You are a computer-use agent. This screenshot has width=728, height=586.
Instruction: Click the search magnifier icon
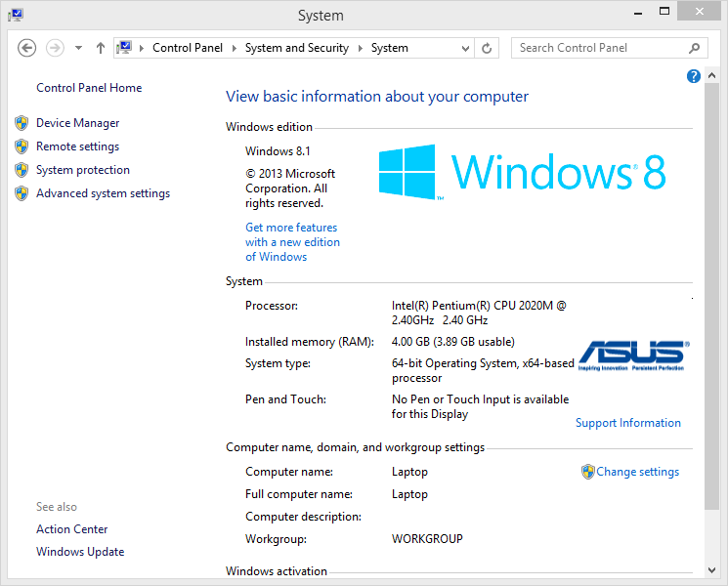point(695,48)
